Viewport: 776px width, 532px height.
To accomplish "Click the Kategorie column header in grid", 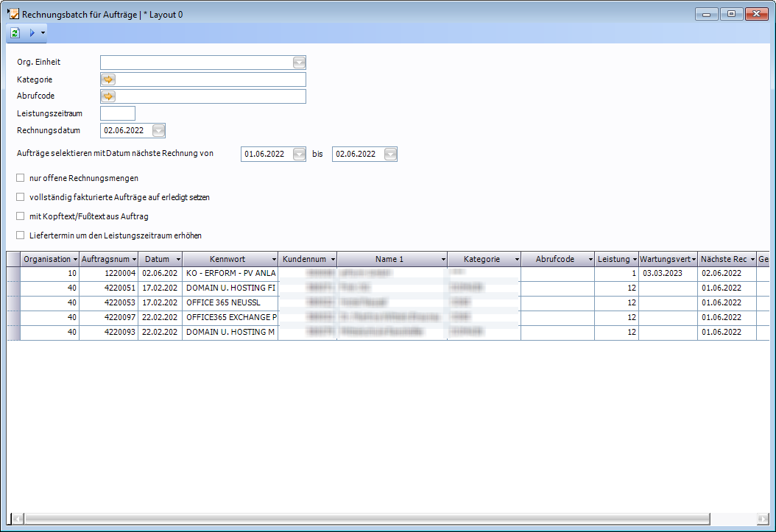I will (x=482, y=259).
